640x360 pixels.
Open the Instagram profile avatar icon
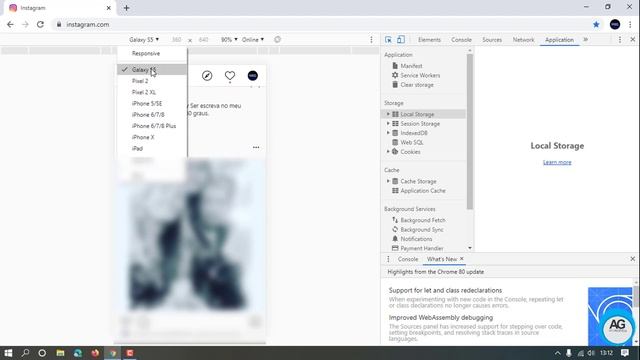(253, 76)
